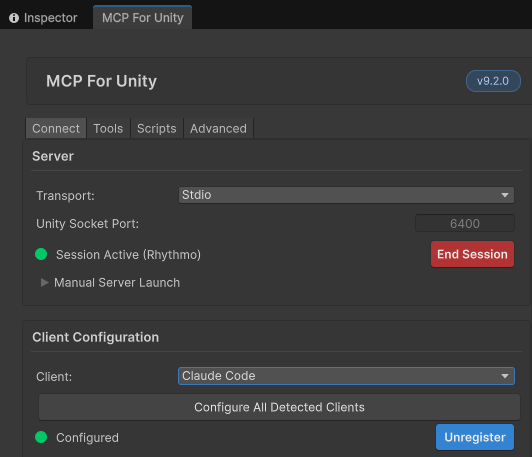The image size is (532, 457).
Task: Click the green Session Active status dot
Action: click(41, 254)
